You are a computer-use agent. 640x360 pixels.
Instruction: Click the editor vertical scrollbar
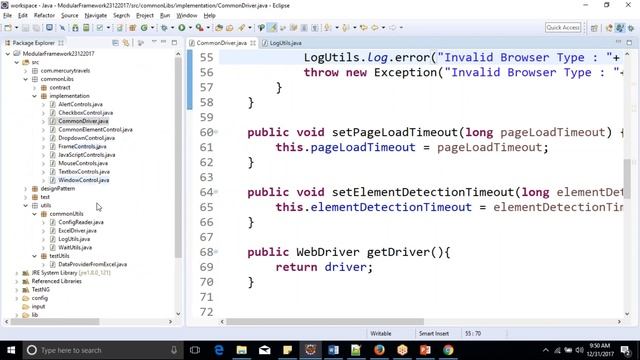(627, 179)
